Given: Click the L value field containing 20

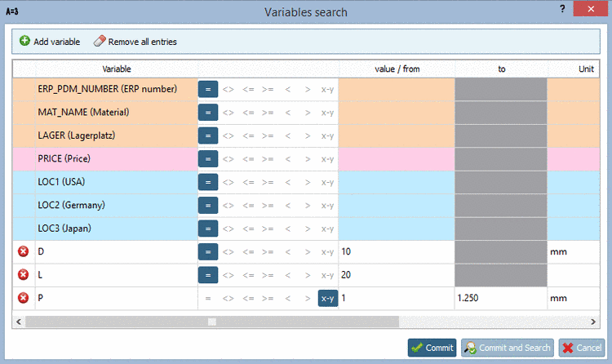Looking at the screenshot, I should pyautogui.click(x=397, y=275).
